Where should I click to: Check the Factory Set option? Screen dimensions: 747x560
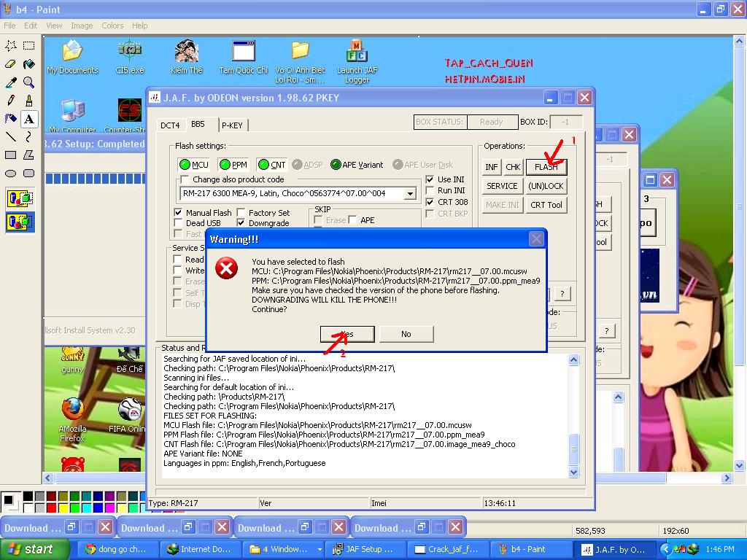pos(241,212)
